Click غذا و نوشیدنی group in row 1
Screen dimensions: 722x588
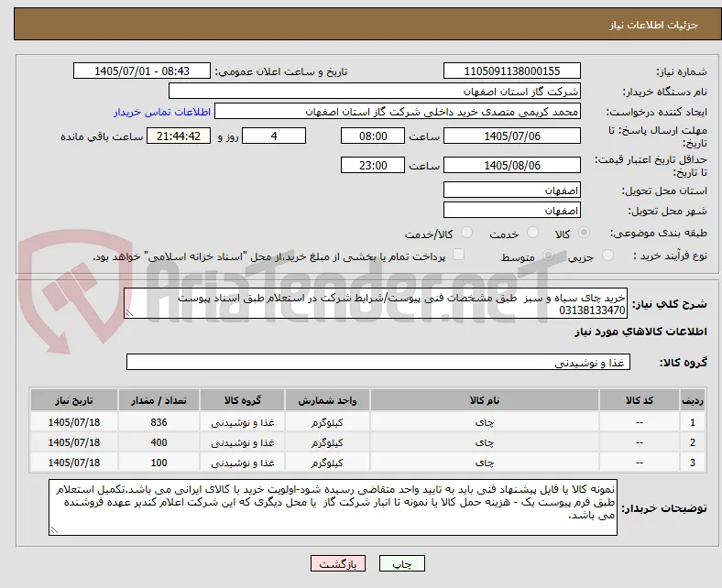[x=243, y=423]
